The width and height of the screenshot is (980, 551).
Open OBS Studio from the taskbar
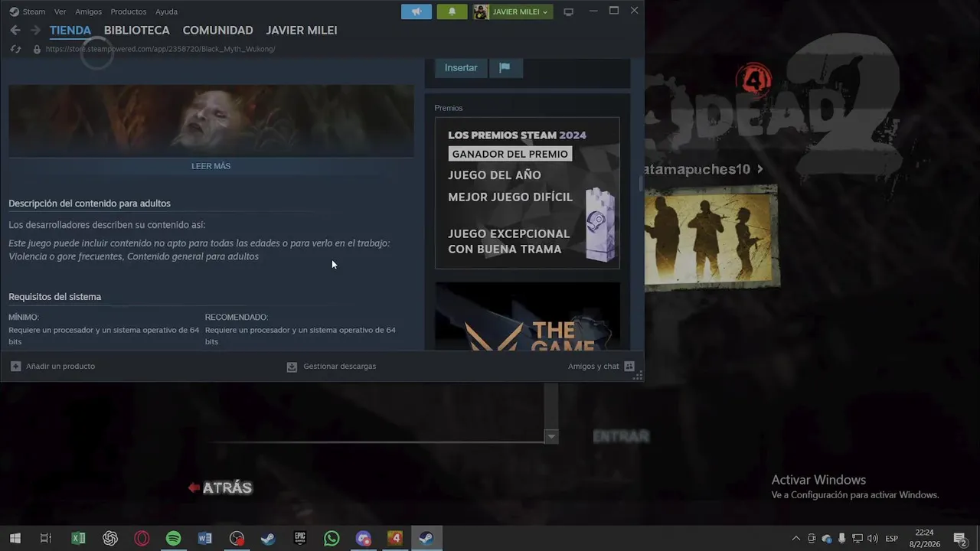point(237,539)
